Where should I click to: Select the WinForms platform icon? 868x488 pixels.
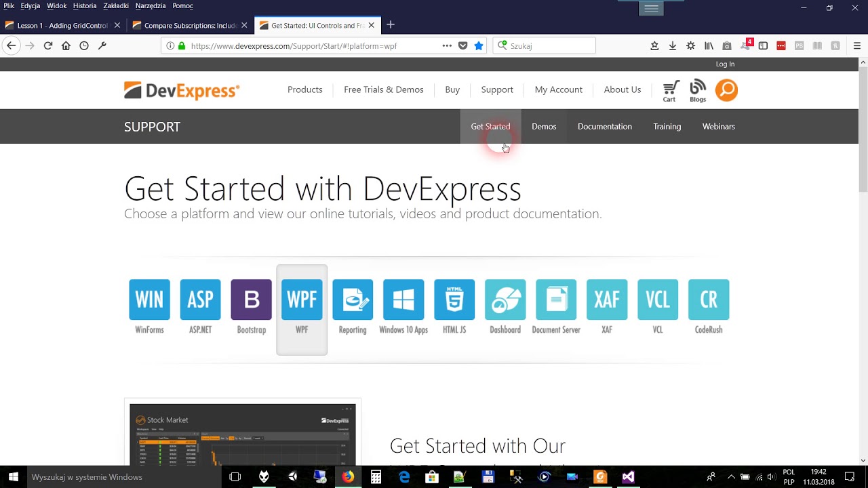pyautogui.click(x=149, y=300)
